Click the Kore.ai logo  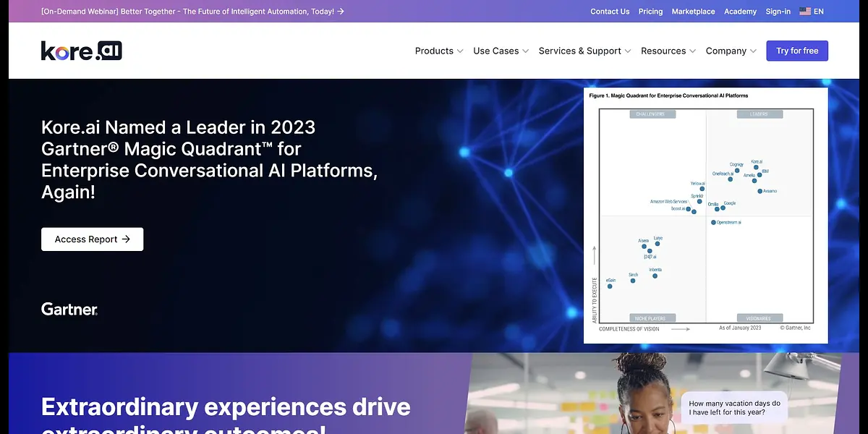[x=81, y=51]
